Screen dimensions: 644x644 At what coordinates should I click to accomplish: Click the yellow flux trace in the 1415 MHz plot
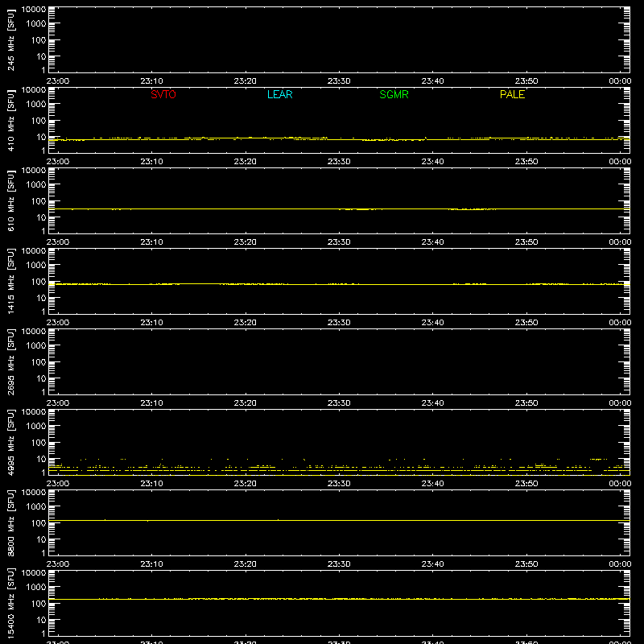pyautogui.click(x=339, y=284)
